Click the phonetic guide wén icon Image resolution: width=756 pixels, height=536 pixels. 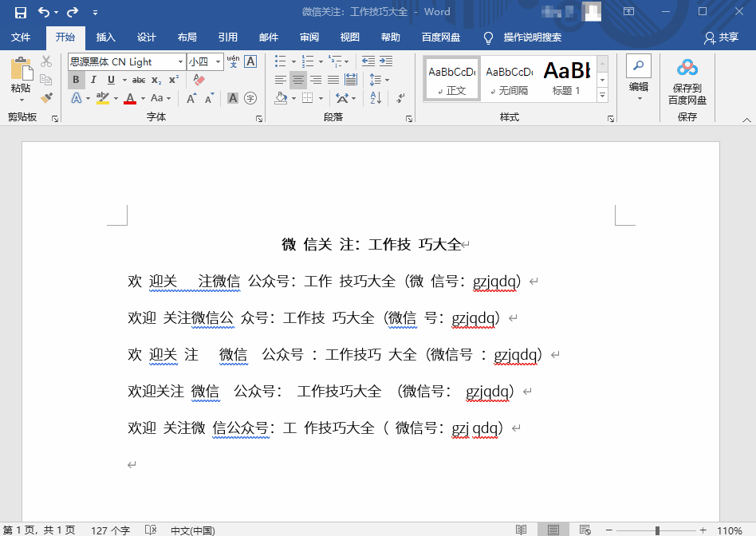coord(233,61)
